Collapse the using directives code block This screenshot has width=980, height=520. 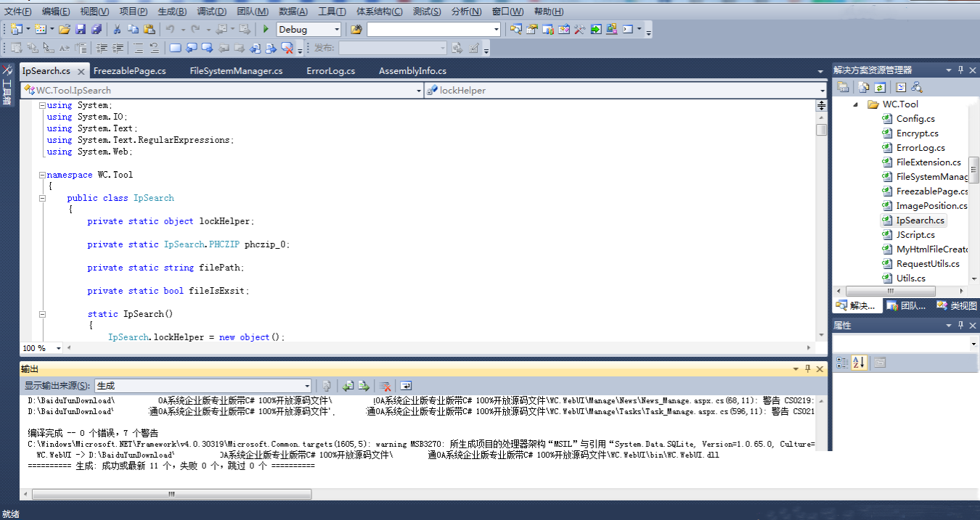(x=42, y=105)
